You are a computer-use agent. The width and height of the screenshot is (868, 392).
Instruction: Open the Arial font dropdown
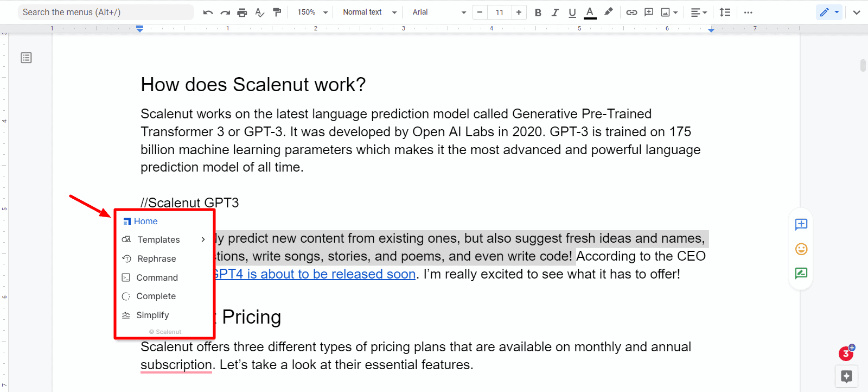pos(439,12)
